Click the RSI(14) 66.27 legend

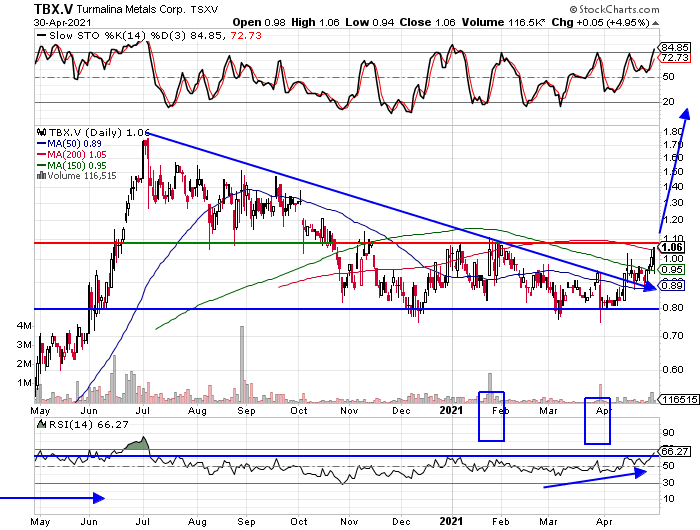pos(88,424)
